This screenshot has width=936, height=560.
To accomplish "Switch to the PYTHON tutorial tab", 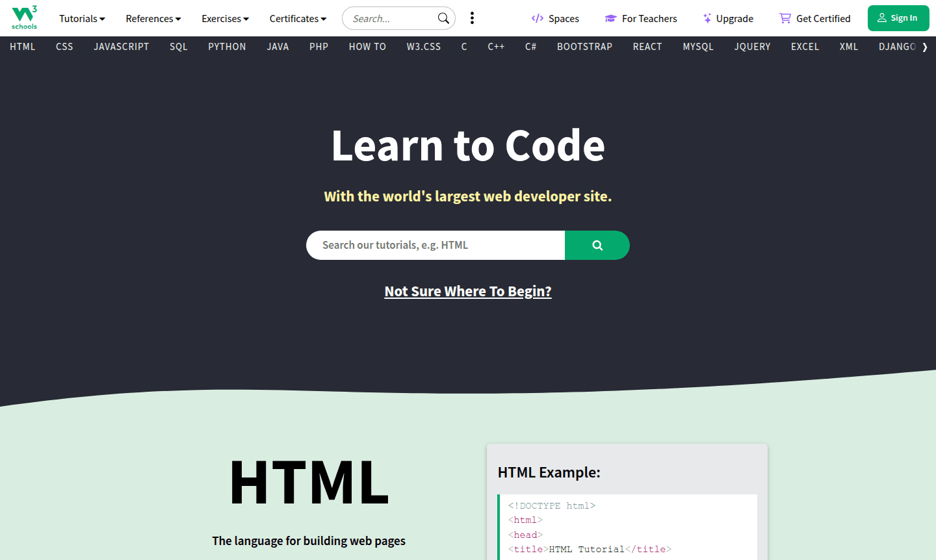I will point(227,46).
